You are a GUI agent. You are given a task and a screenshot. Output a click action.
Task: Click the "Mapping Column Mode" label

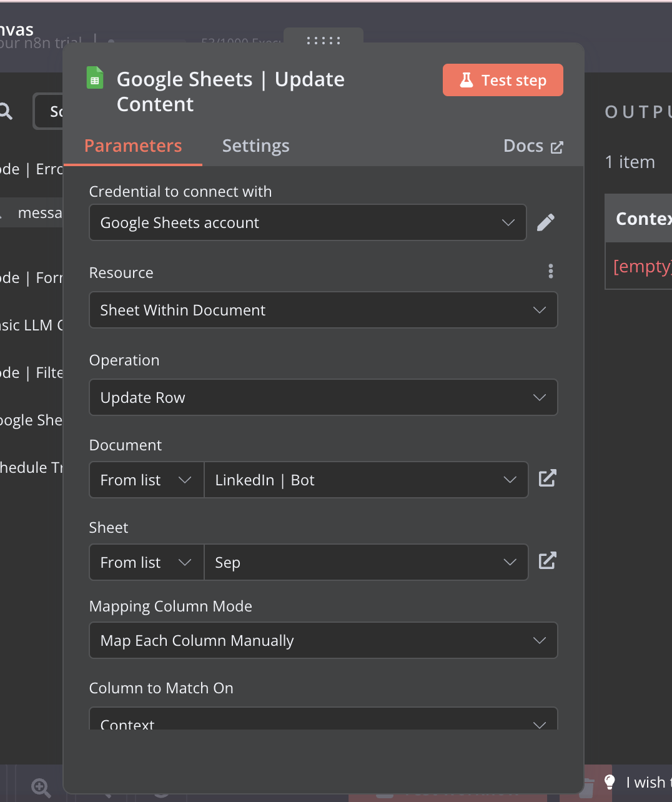point(170,606)
